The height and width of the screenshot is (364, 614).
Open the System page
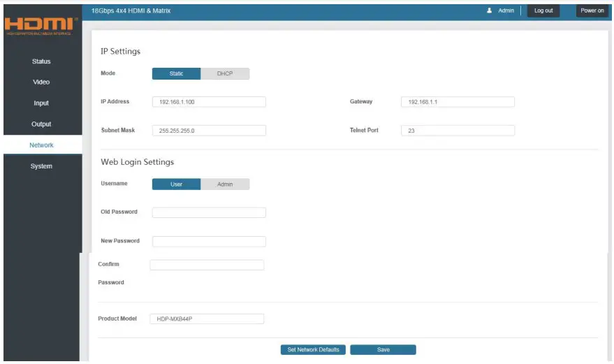41,166
